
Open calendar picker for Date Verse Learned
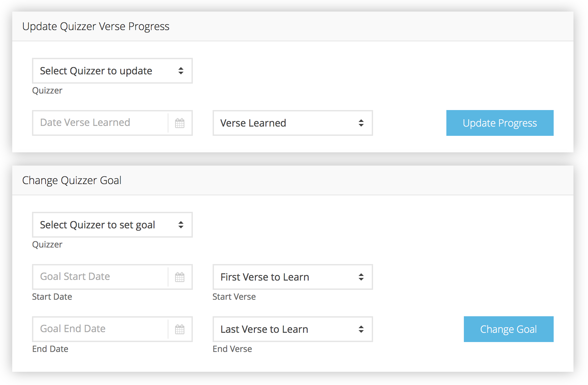coord(180,123)
